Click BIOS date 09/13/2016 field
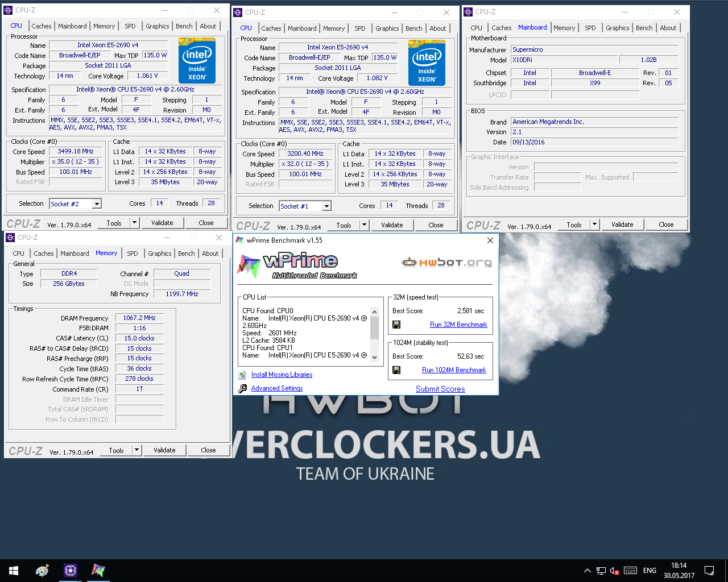This screenshot has width=728, height=582. (594, 142)
